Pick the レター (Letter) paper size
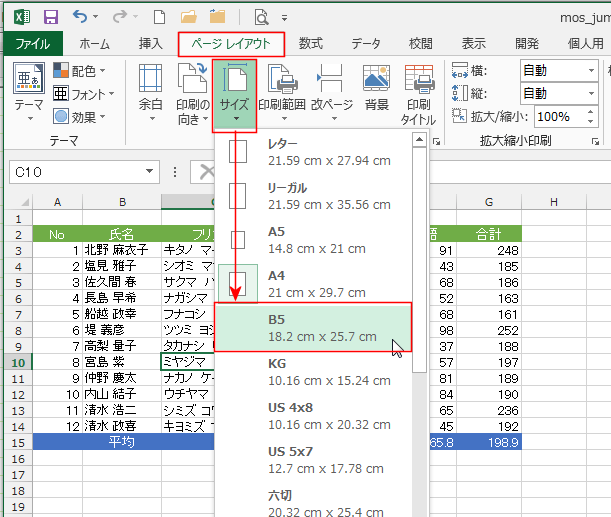The image size is (611, 517). [x=320, y=152]
